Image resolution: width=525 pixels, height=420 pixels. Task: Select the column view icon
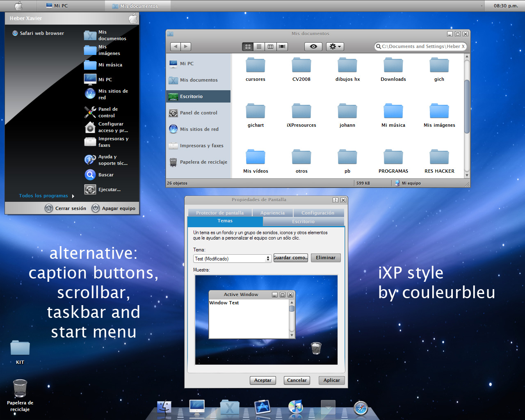tap(270, 46)
